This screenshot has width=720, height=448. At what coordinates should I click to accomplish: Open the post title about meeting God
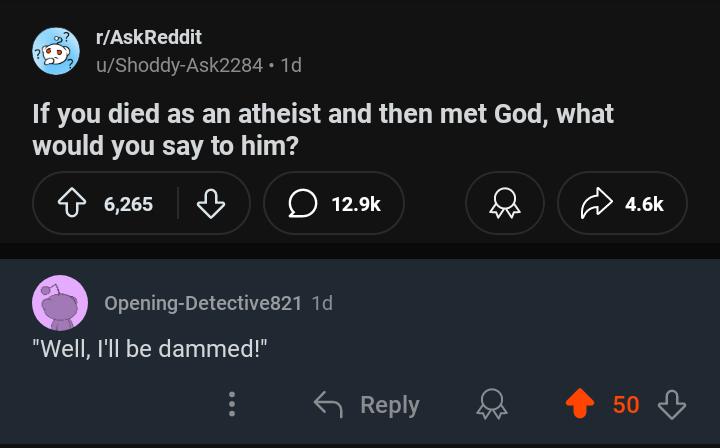tap(322, 129)
